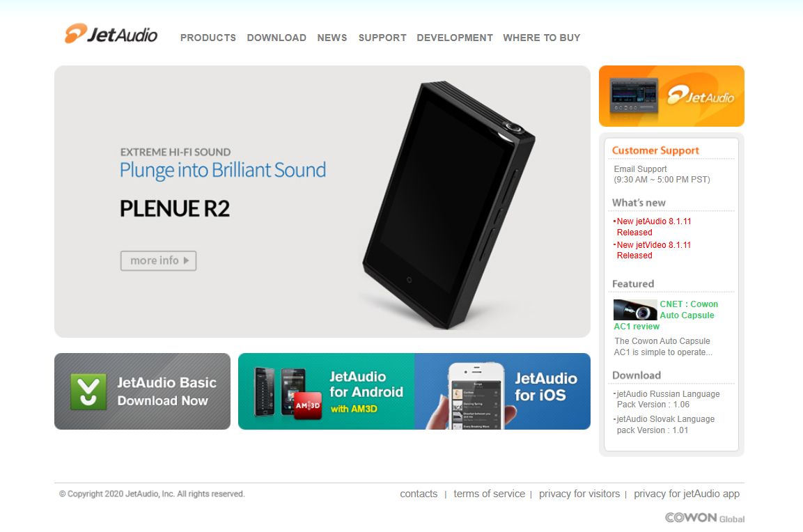Open the SUPPORT menu item

point(382,38)
